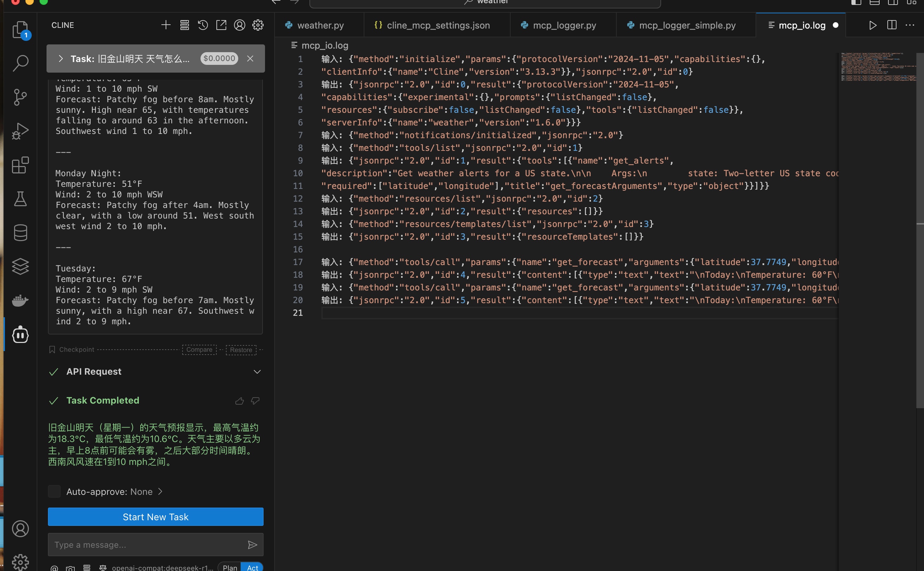924x571 pixels.
Task: Switch to the weather.py tab
Action: point(319,25)
